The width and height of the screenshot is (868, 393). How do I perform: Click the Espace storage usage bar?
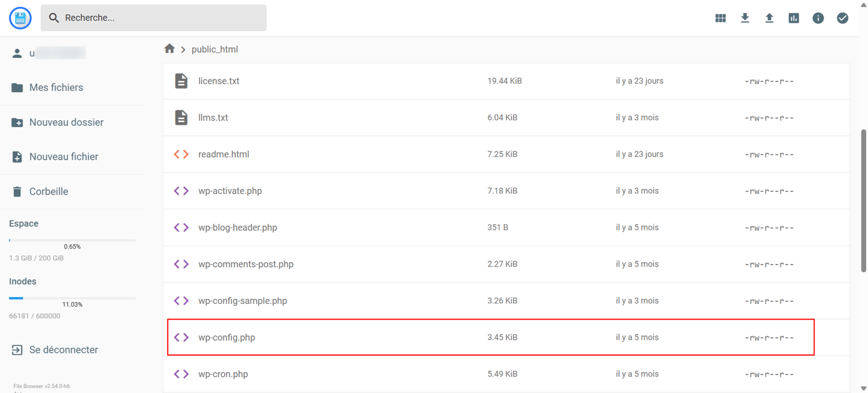[71, 240]
